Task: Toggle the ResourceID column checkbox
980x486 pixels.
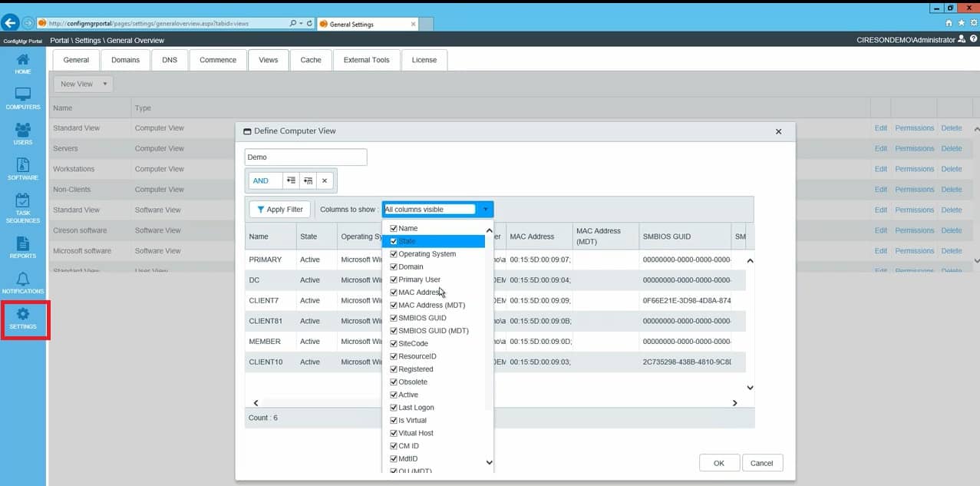Action: click(x=394, y=356)
